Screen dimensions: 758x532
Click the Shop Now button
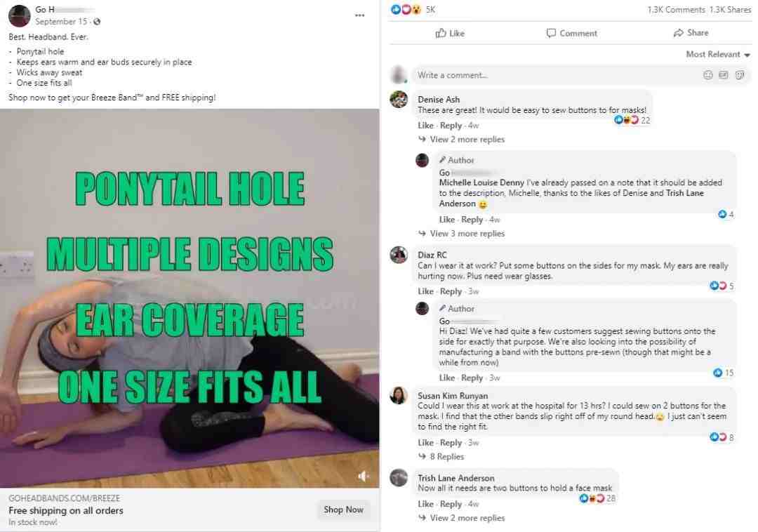343,510
